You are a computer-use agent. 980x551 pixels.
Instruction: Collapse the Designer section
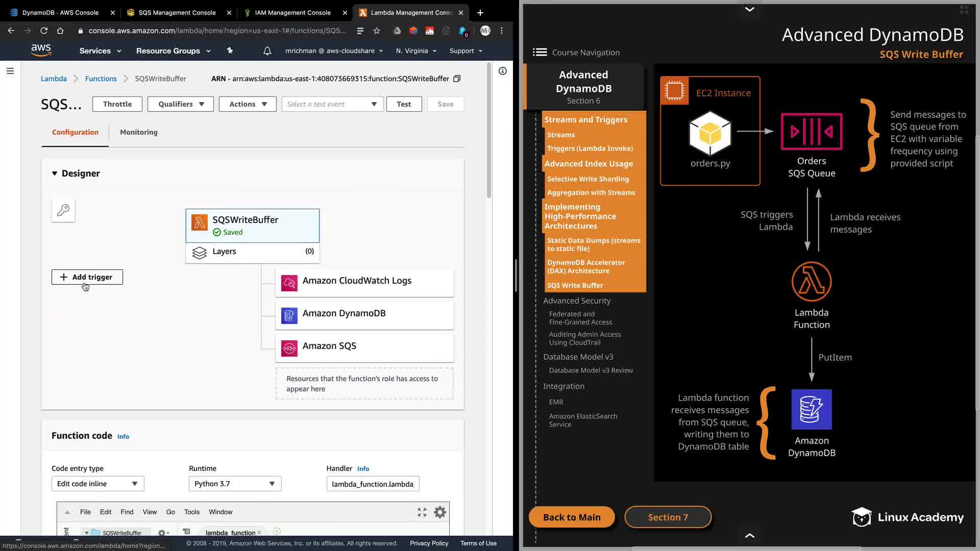tap(55, 173)
